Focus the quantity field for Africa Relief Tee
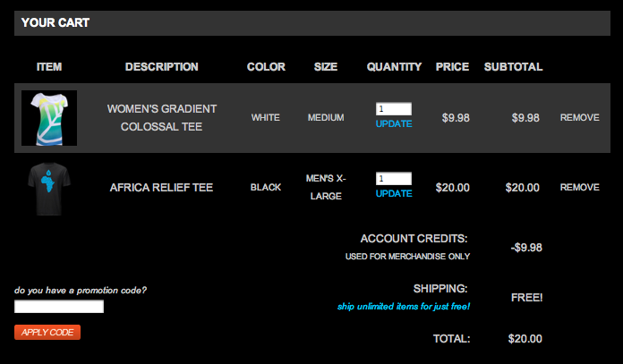The image size is (623, 364). click(394, 179)
